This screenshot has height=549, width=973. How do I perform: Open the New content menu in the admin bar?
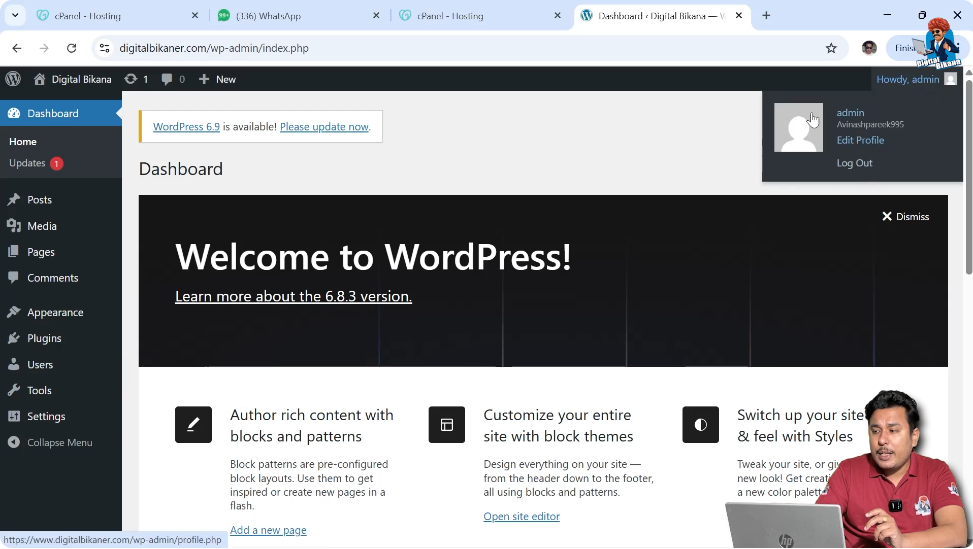(217, 79)
